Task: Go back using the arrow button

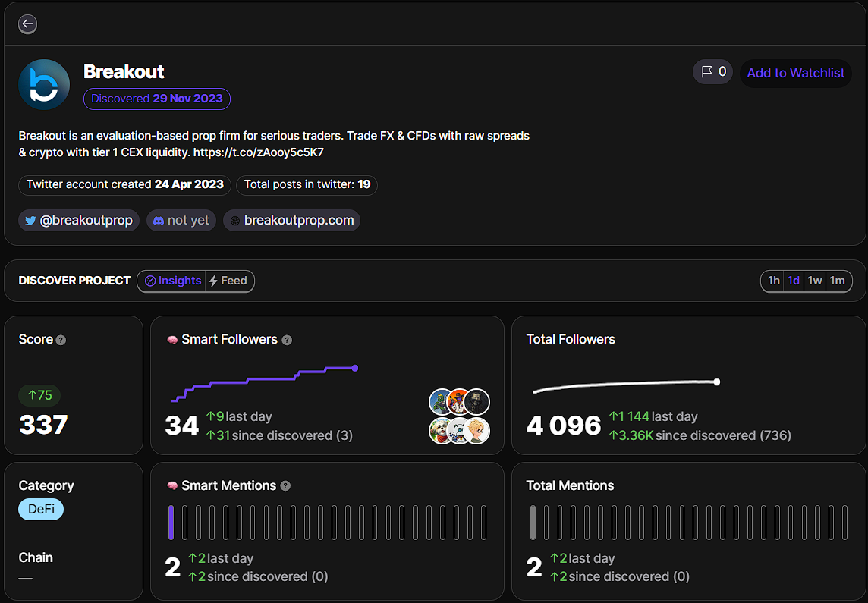Action: pyautogui.click(x=27, y=24)
